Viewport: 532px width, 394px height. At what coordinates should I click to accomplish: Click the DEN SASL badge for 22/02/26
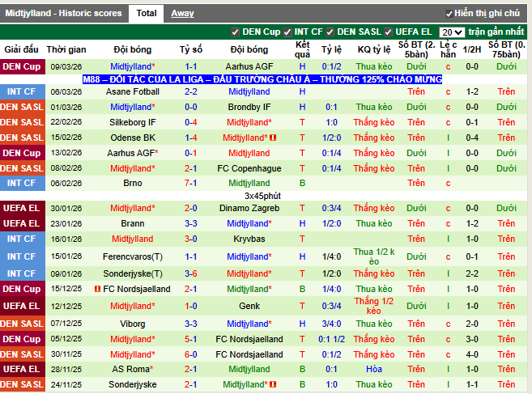(23, 122)
